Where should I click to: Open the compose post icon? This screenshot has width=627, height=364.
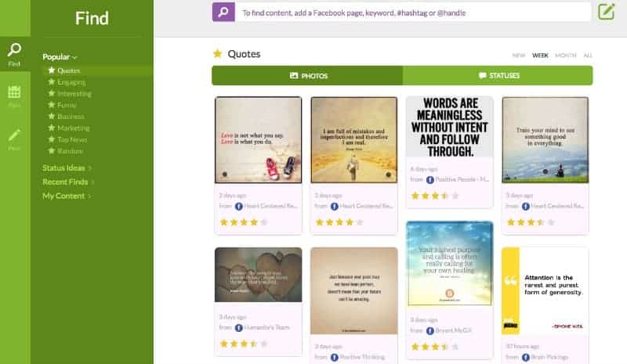tap(606, 12)
